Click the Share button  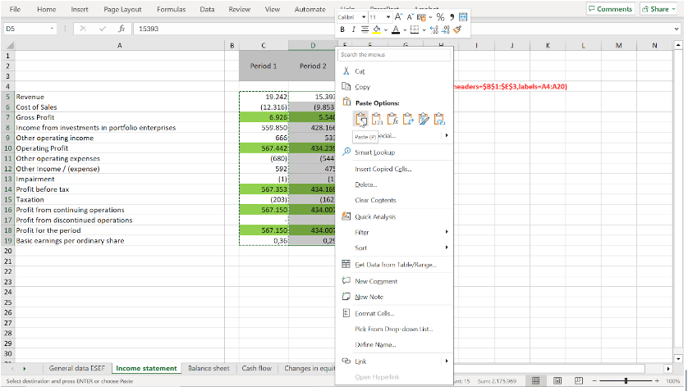[659, 9]
